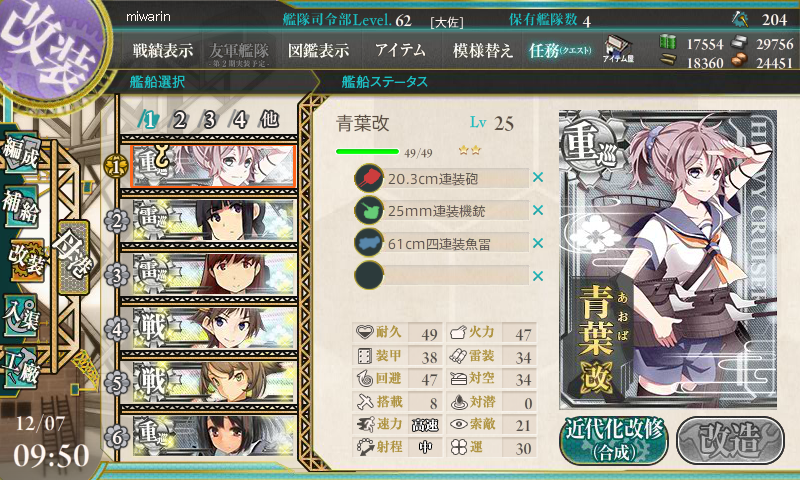Start 近代化改修(合成) modernization
This screenshot has width=800, height=480.
[614, 440]
